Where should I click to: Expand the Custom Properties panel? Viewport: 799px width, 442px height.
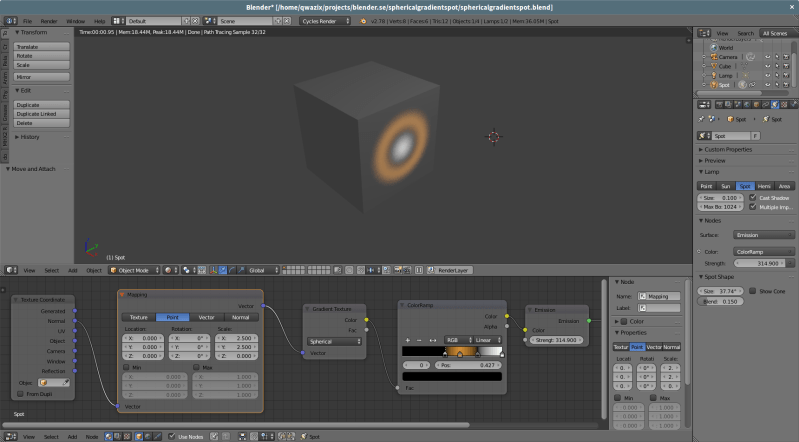[x=728, y=149]
